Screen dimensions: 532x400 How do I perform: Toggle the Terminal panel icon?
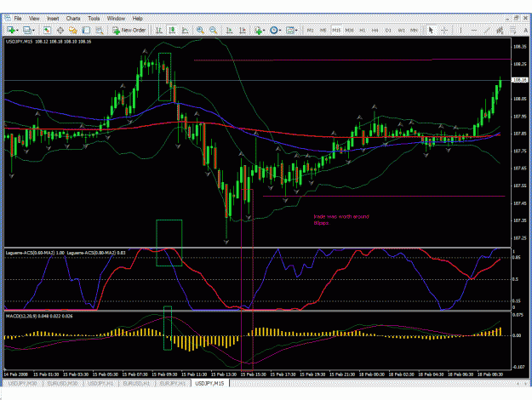point(86,30)
